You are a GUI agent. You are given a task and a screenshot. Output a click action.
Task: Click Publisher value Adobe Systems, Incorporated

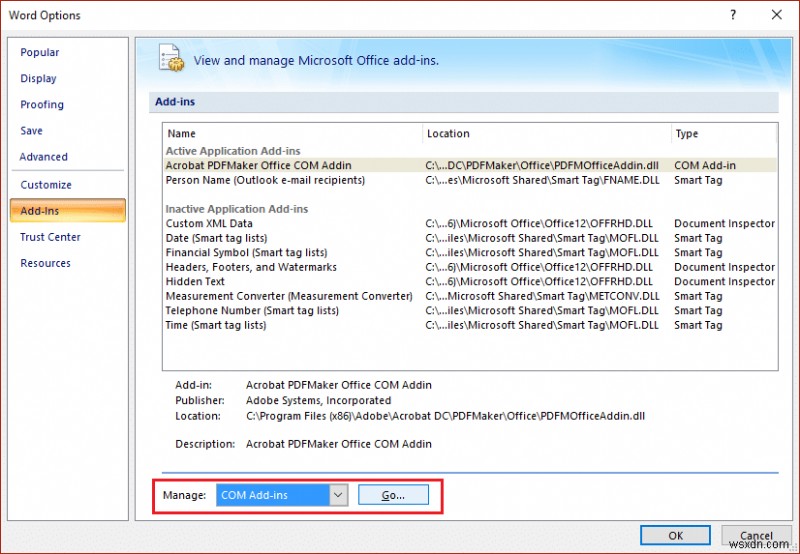click(318, 400)
